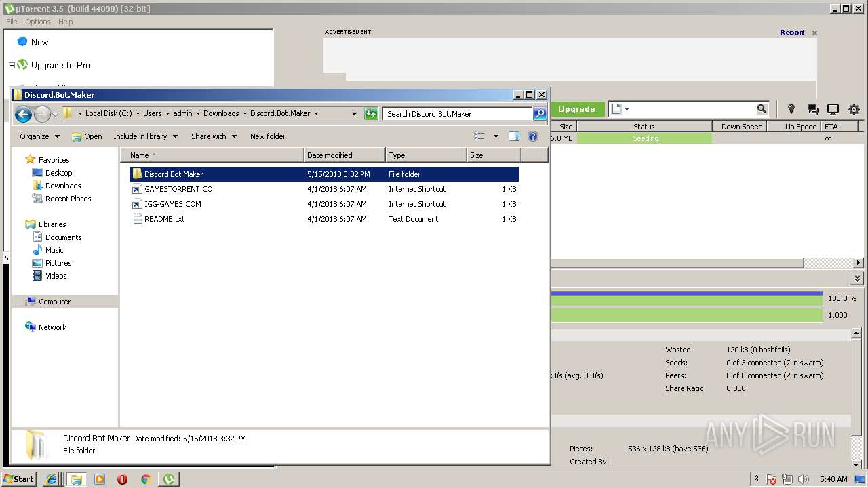
Task: Launch Internet Explorer from taskbar
Action: (x=52, y=479)
